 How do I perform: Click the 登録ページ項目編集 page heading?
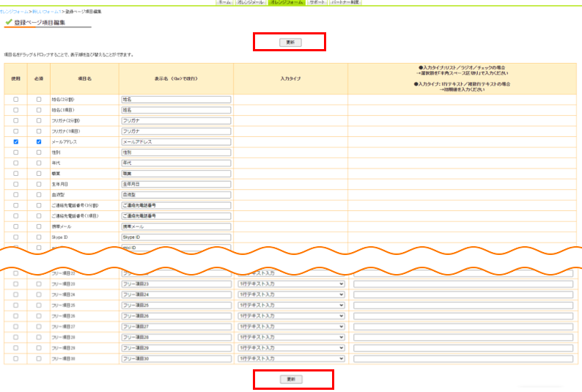pyautogui.click(x=40, y=23)
